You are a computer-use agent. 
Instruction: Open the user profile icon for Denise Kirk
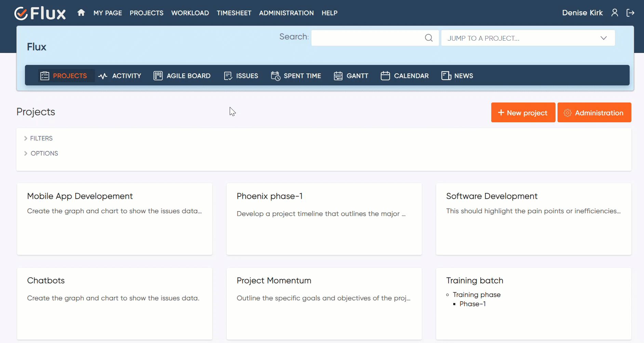[x=615, y=13]
